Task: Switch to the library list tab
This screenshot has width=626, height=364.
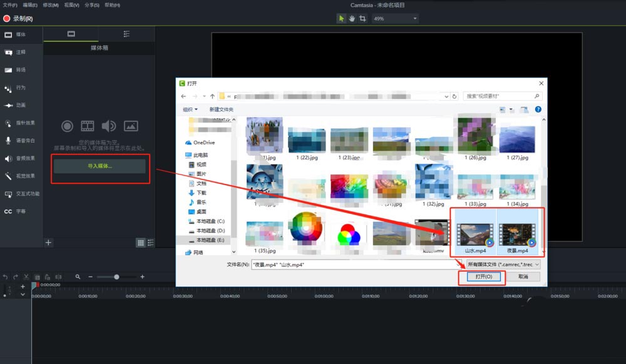Action: 126,34
